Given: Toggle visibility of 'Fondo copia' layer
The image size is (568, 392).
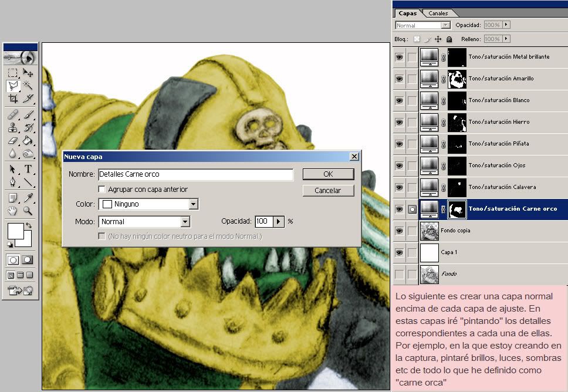Looking at the screenshot, I should tap(399, 231).
